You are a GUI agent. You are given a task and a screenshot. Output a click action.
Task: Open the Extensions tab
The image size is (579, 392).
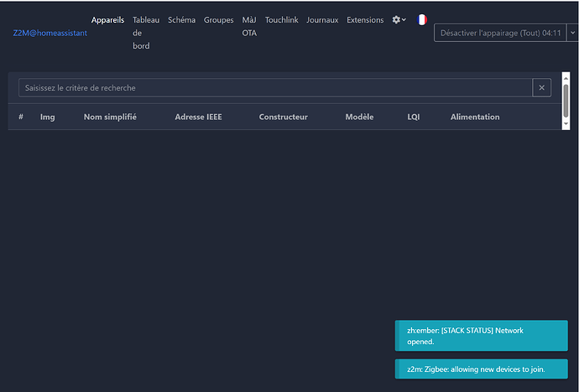(365, 20)
